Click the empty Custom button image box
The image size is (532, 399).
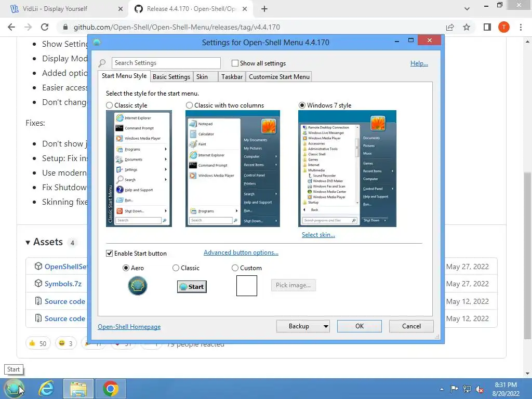tap(247, 286)
